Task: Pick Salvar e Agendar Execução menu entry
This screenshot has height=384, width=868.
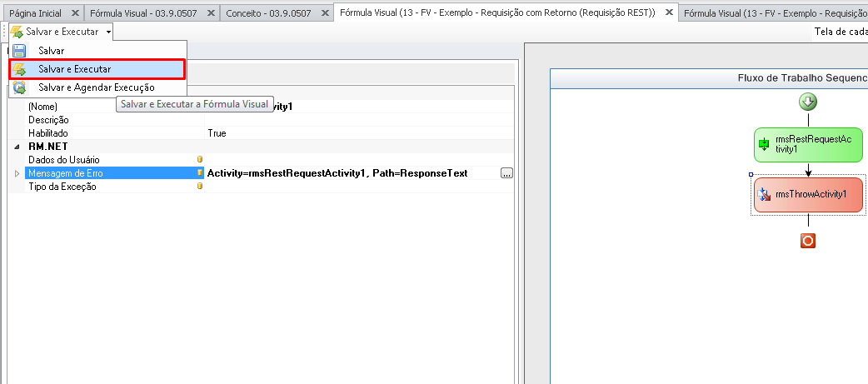Action: (97, 87)
